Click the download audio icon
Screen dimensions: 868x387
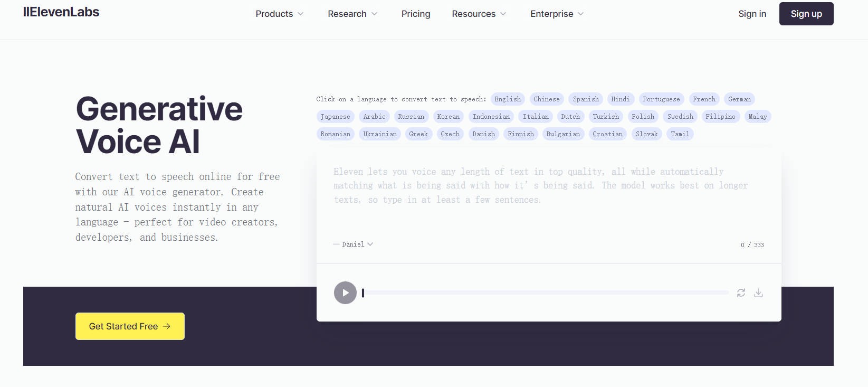pos(758,292)
